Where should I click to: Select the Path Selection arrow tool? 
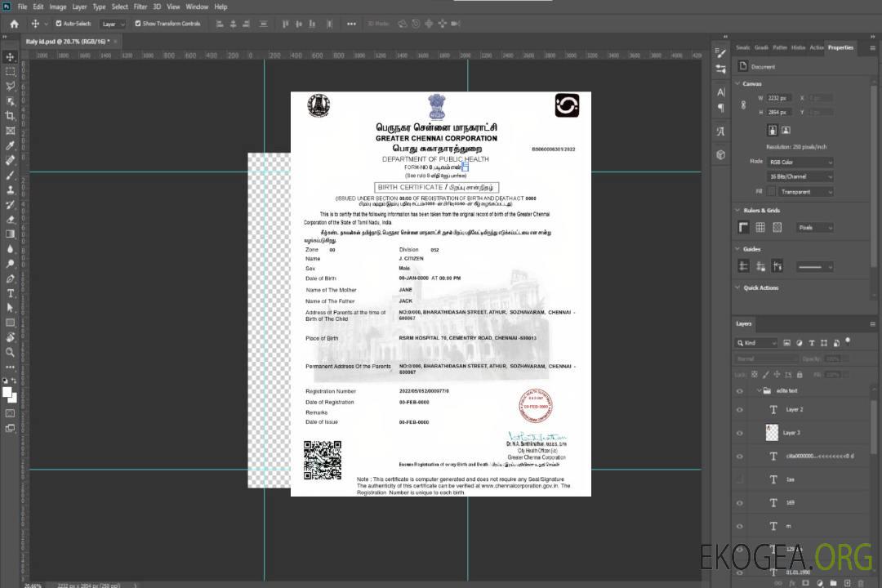tap(10, 308)
